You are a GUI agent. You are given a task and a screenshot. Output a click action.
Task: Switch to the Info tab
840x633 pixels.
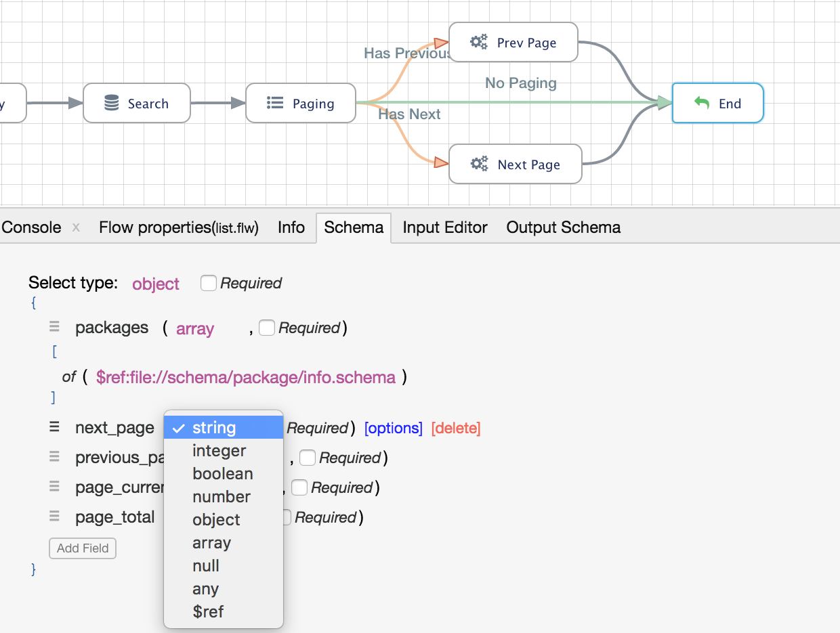291,227
